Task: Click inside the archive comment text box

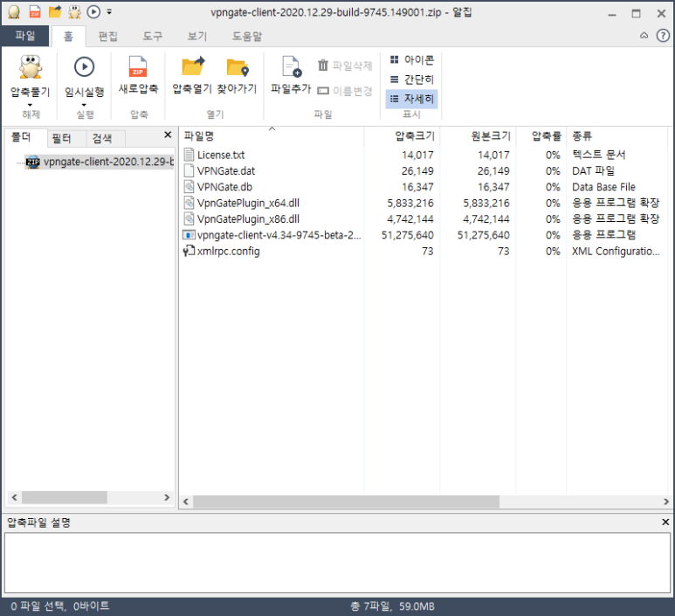Action: coord(337,563)
